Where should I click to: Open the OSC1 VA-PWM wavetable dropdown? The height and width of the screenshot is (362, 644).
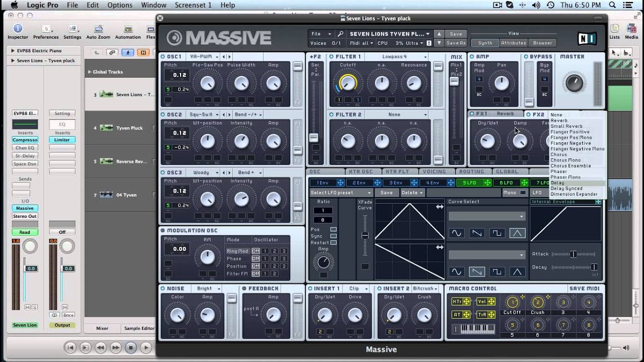pos(204,57)
